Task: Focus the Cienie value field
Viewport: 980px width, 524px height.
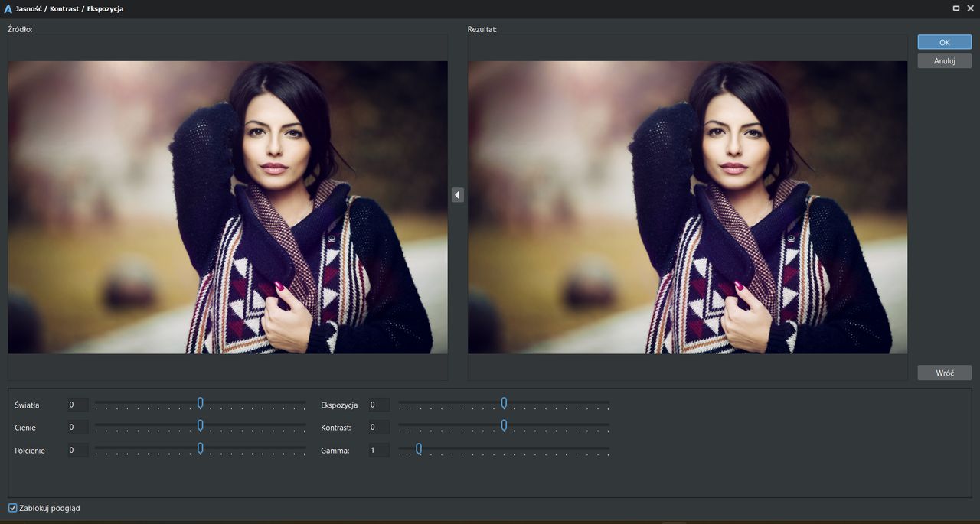Action: (x=77, y=428)
